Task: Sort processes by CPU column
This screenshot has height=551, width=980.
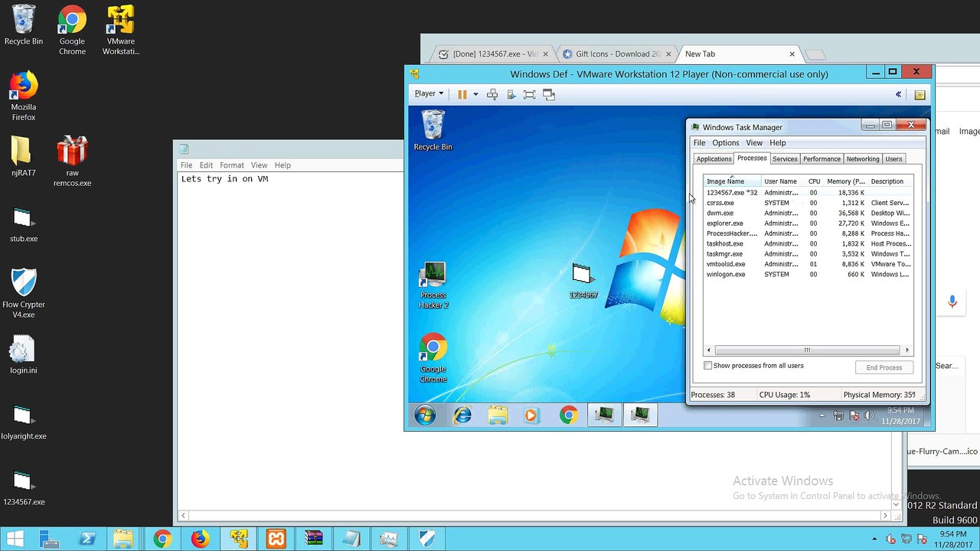Action: coord(814,181)
